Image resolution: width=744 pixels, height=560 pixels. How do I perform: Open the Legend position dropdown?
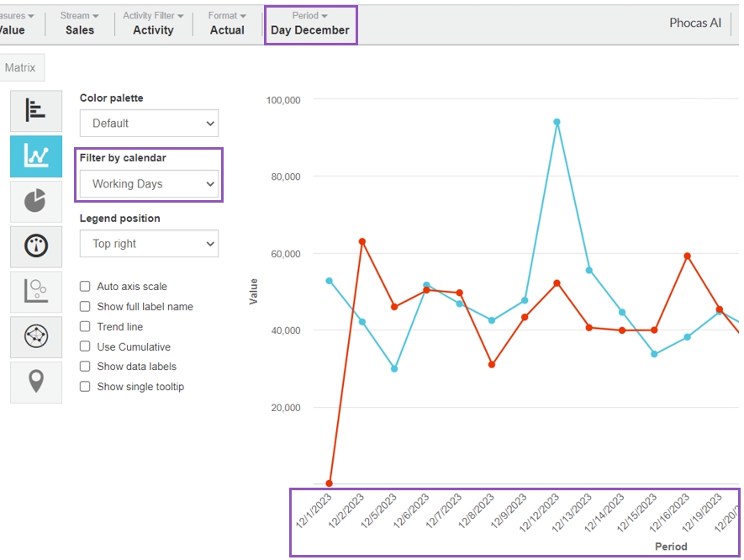pos(149,244)
